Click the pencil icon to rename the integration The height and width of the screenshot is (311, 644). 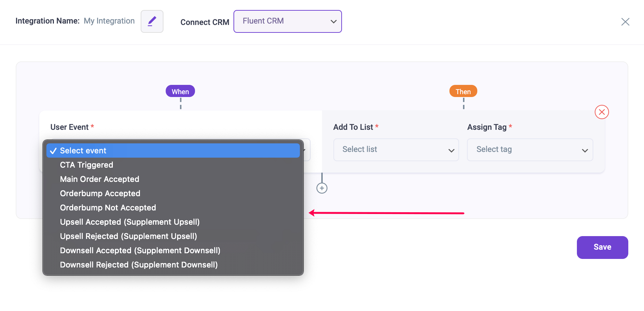[x=152, y=21]
